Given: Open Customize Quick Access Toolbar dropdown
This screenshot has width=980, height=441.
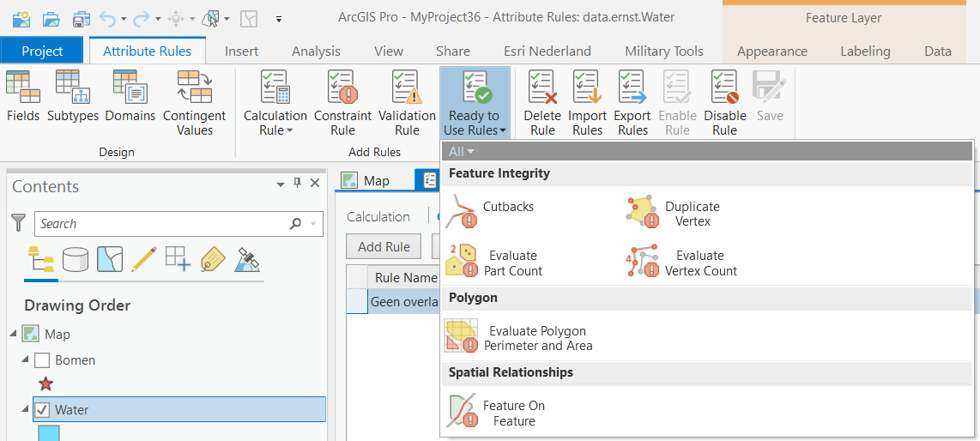Looking at the screenshot, I should [x=279, y=20].
